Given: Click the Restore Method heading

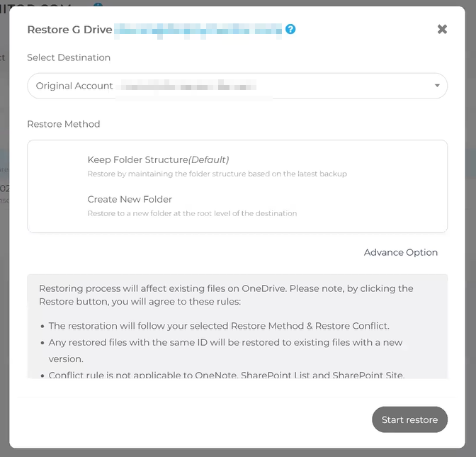Looking at the screenshot, I should pyautogui.click(x=64, y=124).
